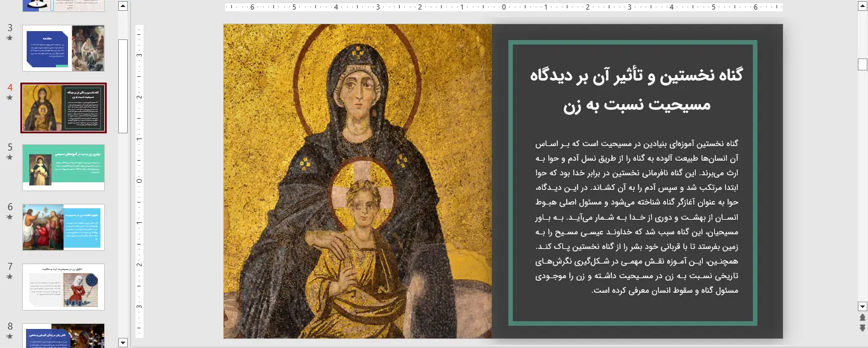
Task: Click title second line 'مسیحیت نسبت به زن'
Action: click(637, 105)
